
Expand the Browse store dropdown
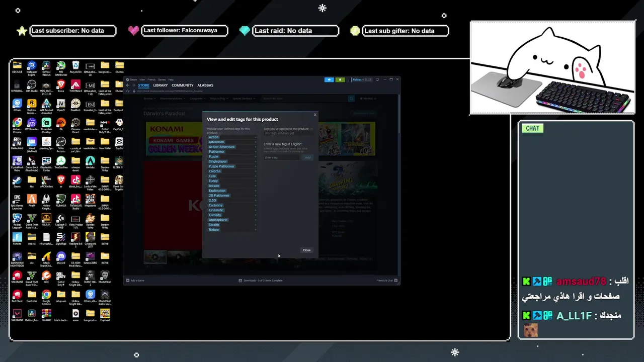click(x=149, y=99)
